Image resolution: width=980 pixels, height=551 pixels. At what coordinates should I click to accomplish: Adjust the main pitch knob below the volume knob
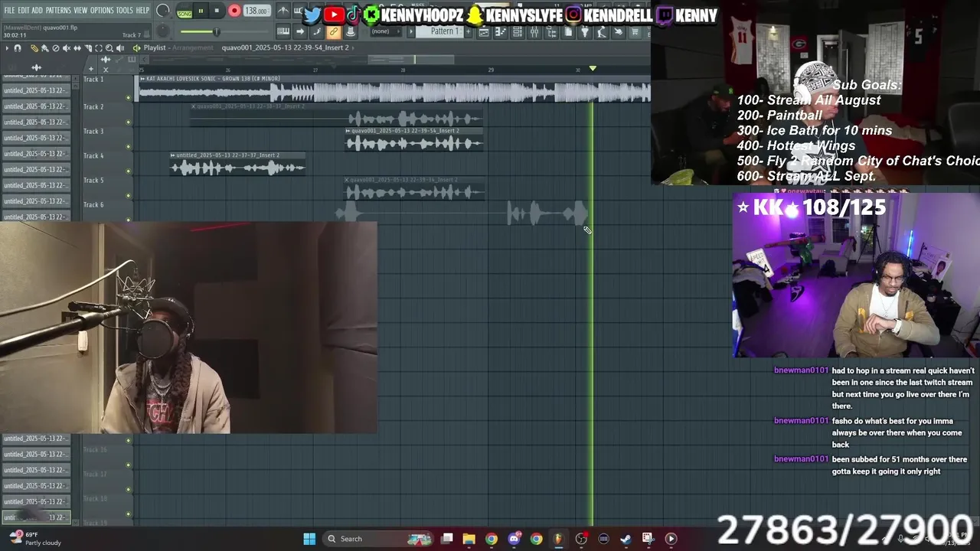[163, 31]
